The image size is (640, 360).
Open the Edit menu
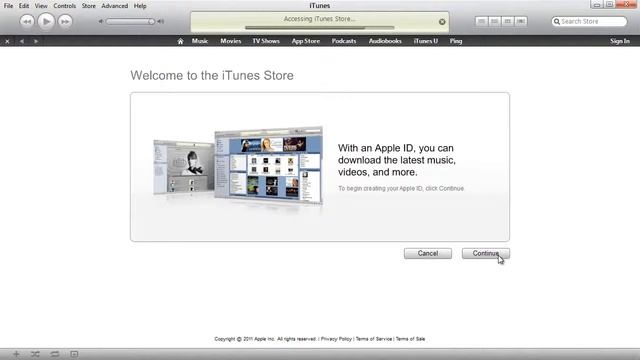pyautogui.click(x=24, y=6)
